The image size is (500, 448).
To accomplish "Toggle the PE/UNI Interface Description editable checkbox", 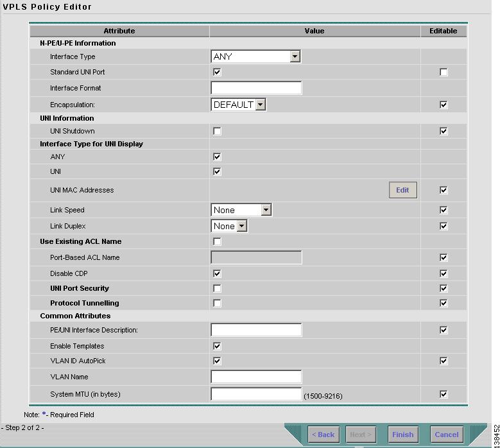I will click(x=444, y=330).
